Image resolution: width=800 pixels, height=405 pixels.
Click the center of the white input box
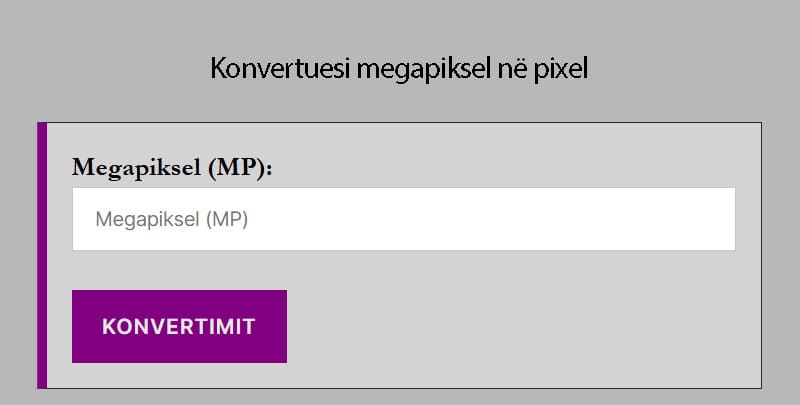click(x=404, y=219)
